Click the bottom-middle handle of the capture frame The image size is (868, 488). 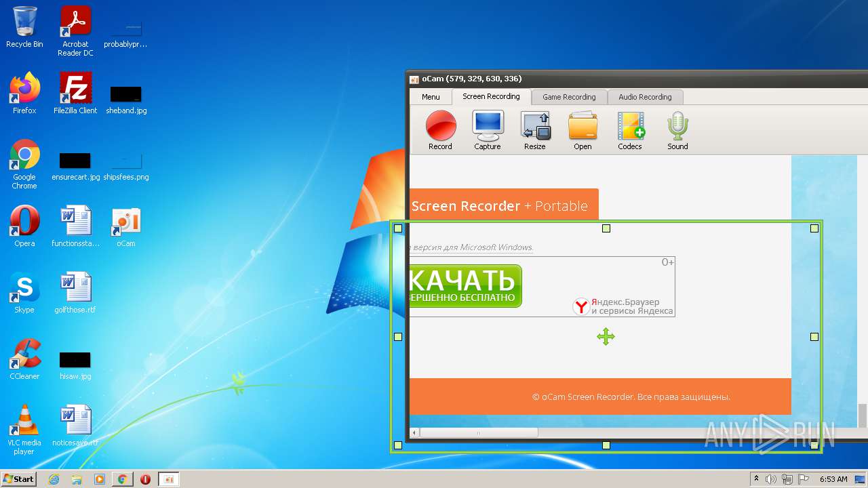[x=606, y=445]
